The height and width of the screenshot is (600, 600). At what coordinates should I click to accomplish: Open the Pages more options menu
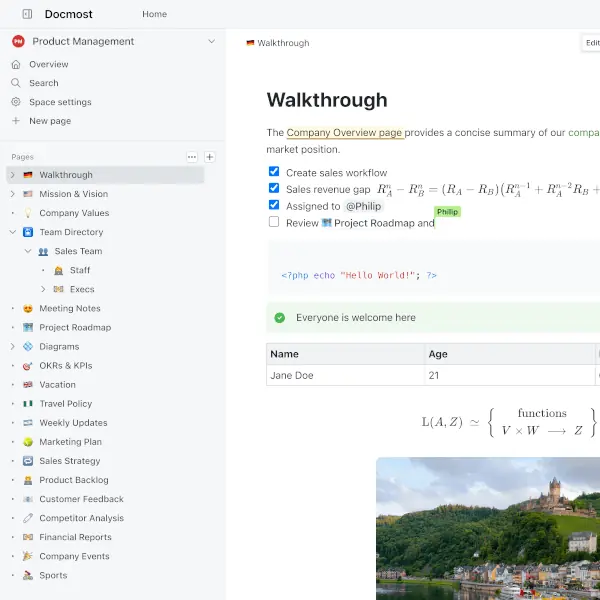192,157
